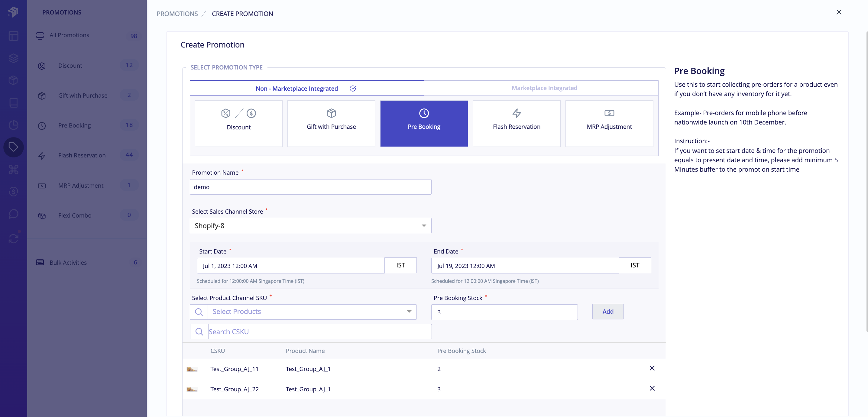Click the sync arrows icon in rail
This screenshot has height=417, width=868.
click(x=13, y=238)
